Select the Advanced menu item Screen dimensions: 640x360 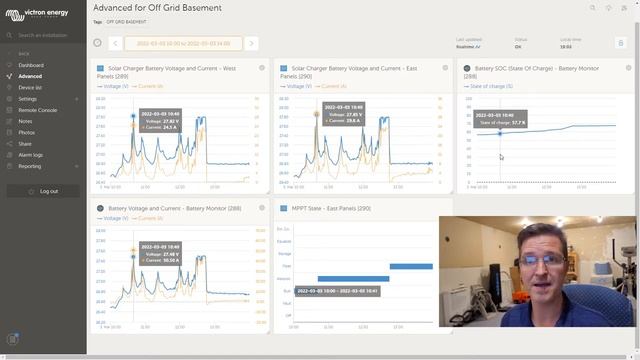30,76
